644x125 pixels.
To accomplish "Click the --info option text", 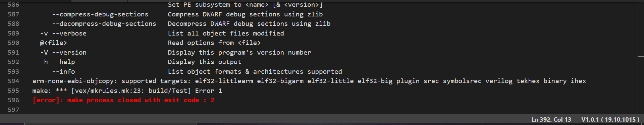I will [63, 72].
